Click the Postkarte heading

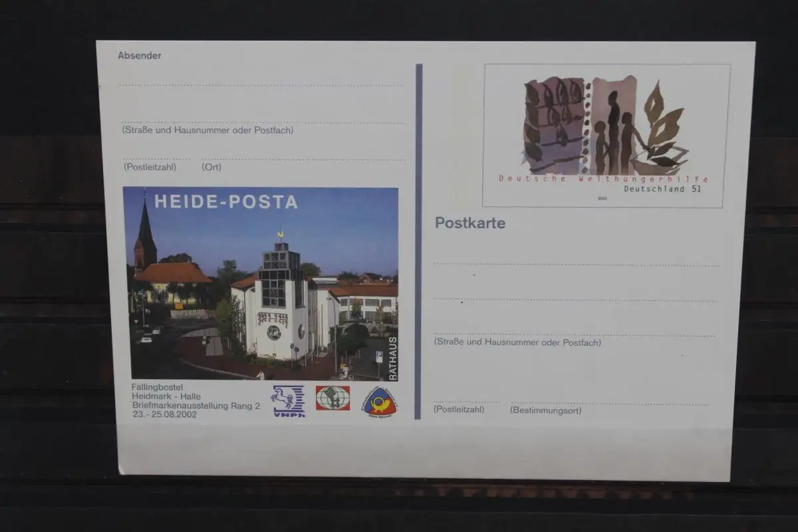click(470, 223)
